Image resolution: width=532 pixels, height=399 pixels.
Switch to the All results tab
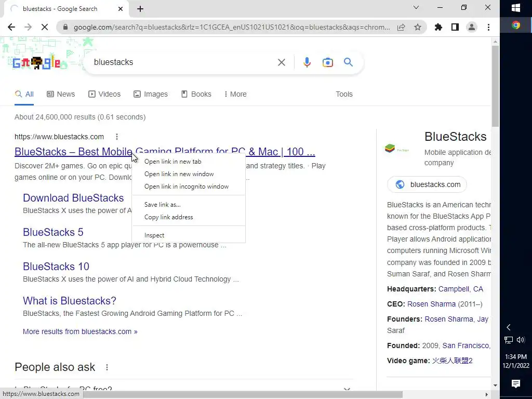tap(24, 95)
